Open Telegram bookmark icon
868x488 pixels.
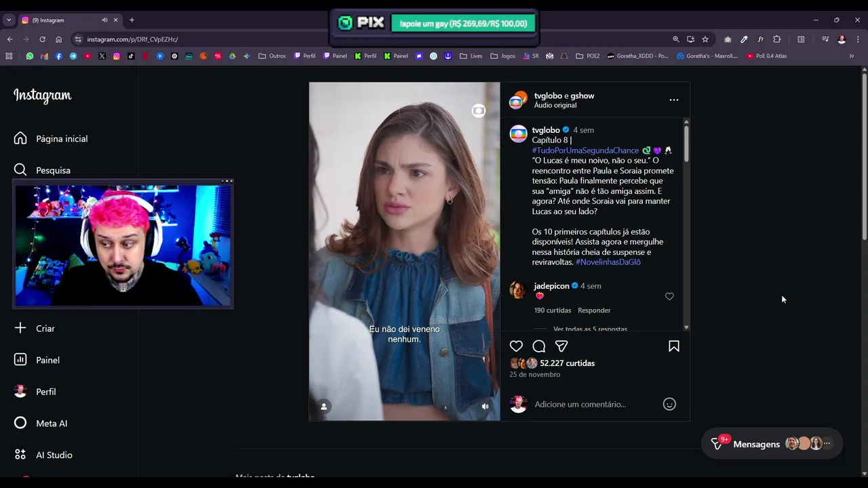click(73, 56)
